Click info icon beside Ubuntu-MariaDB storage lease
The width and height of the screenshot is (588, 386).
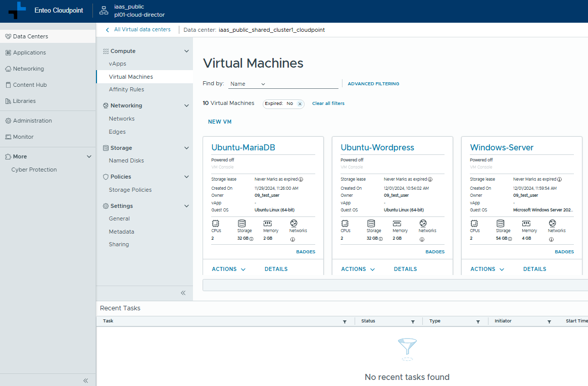(x=301, y=179)
